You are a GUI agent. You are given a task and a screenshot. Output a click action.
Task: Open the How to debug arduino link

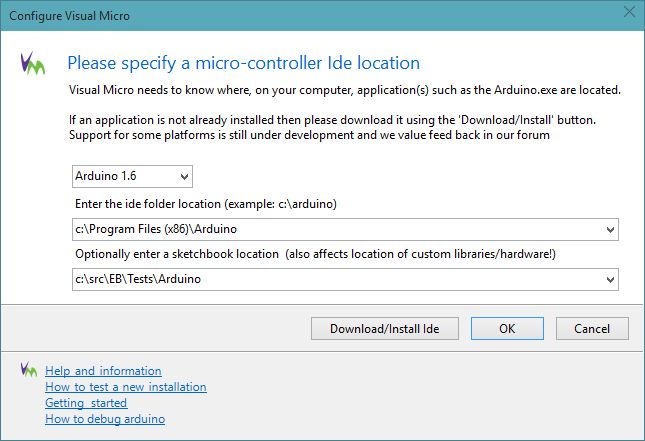point(105,419)
